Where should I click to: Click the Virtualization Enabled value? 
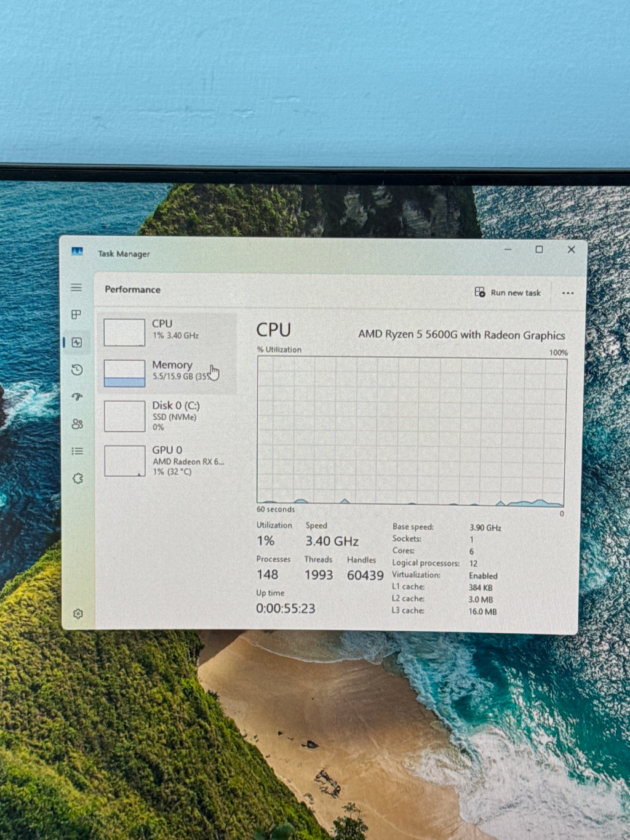point(484,575)
